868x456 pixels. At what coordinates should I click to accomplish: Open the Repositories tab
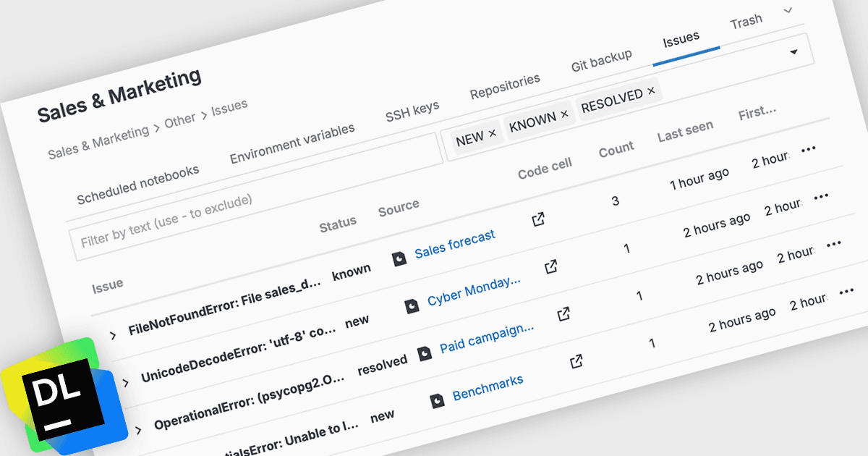point(505,86)
